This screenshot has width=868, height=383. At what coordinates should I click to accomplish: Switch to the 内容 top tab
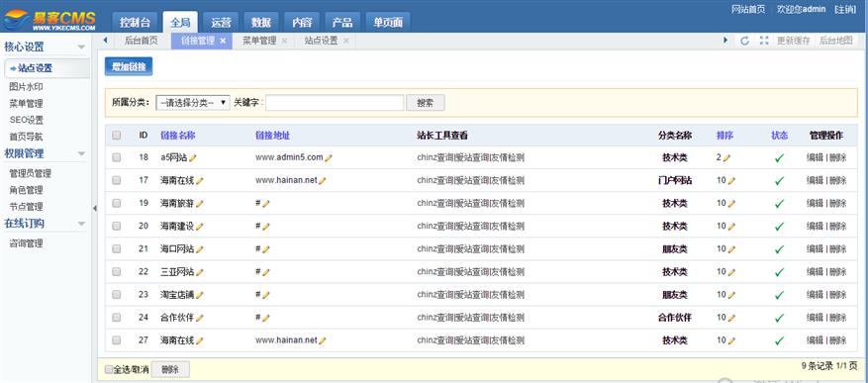point(302,22)
